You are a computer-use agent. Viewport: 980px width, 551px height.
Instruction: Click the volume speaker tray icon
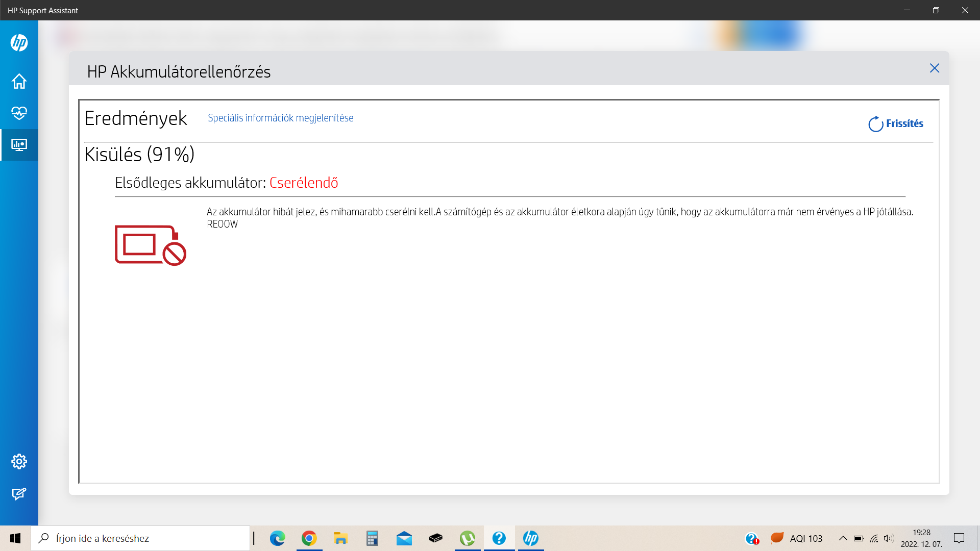pos(889,538)
